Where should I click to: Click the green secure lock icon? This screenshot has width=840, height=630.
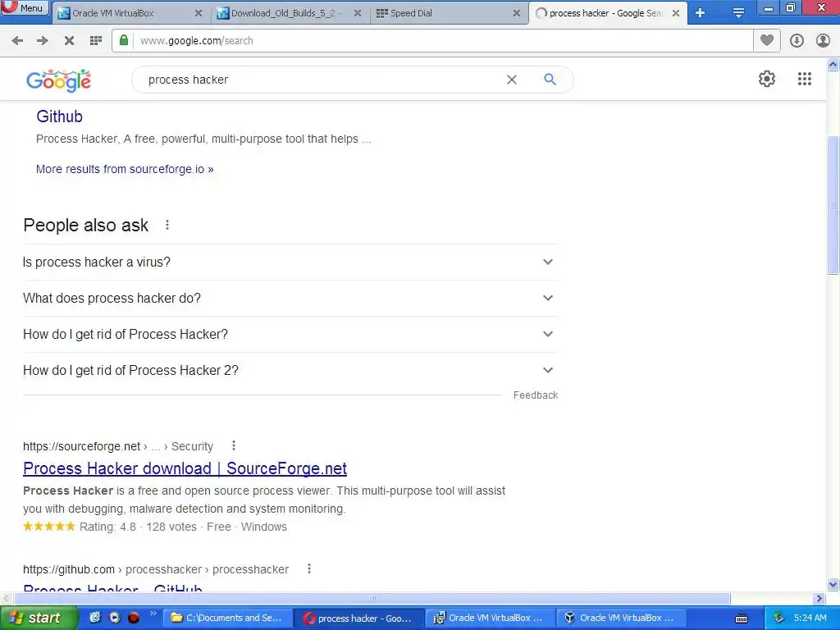[124, 40]
